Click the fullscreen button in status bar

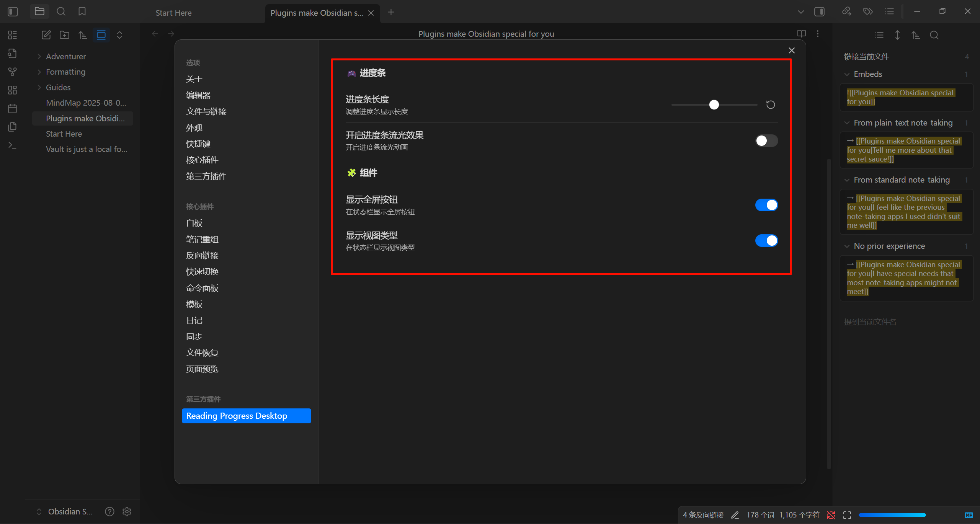tap(847, 515)
